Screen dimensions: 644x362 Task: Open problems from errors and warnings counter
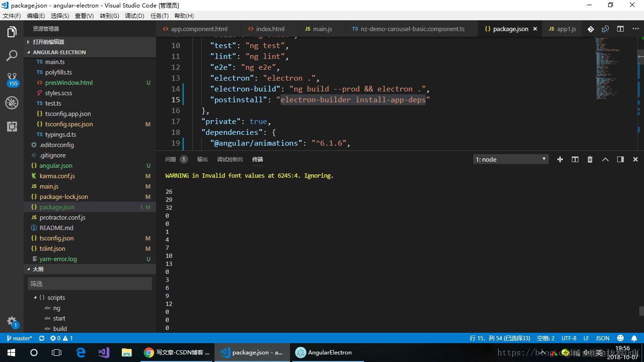point(62,338)
